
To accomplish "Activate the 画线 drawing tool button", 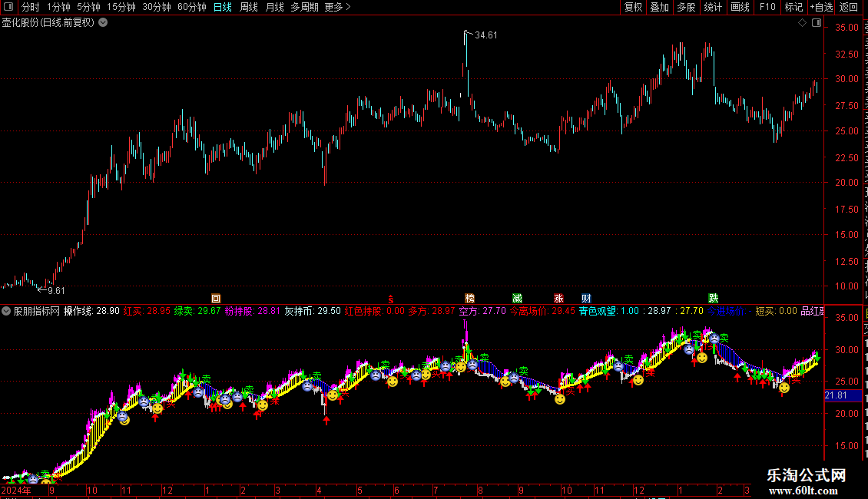I will click(x=740, y=7).
